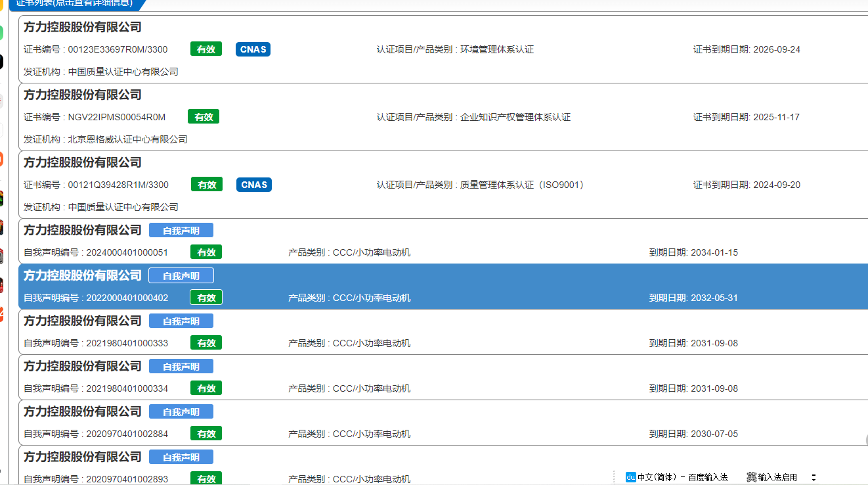This screenshot has height=485, width=868.
Task: Click 自我声明 tag above declaration 2021980401000333
Action: tap(181, 321)
